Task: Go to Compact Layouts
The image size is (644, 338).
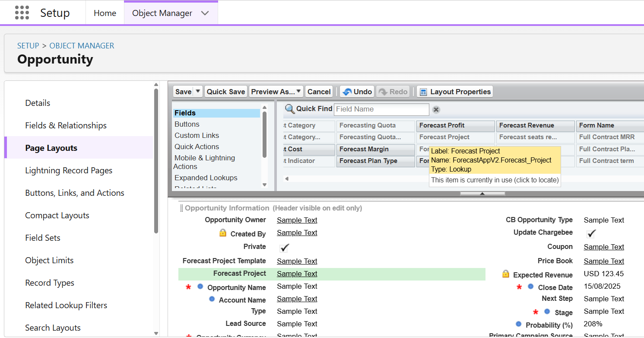Action: (57, 215)
